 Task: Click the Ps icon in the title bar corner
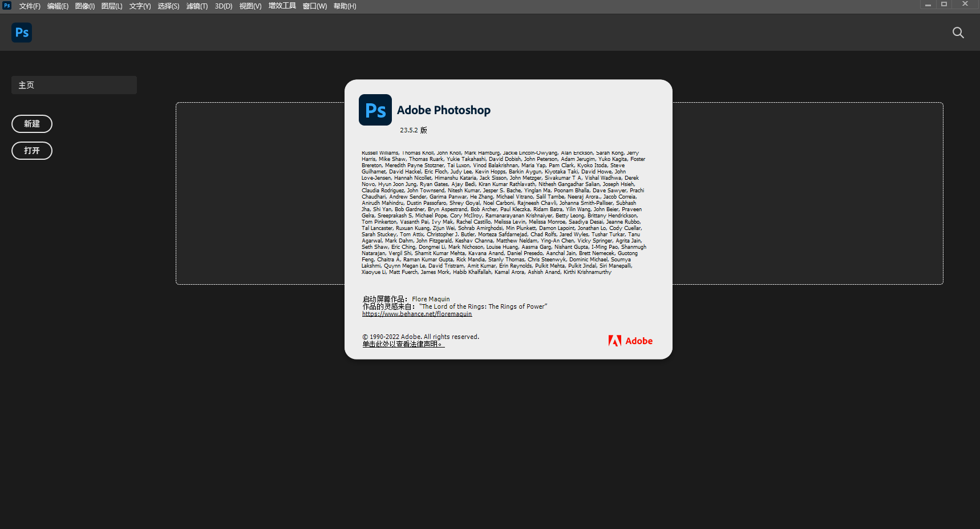tap(6, 5)
